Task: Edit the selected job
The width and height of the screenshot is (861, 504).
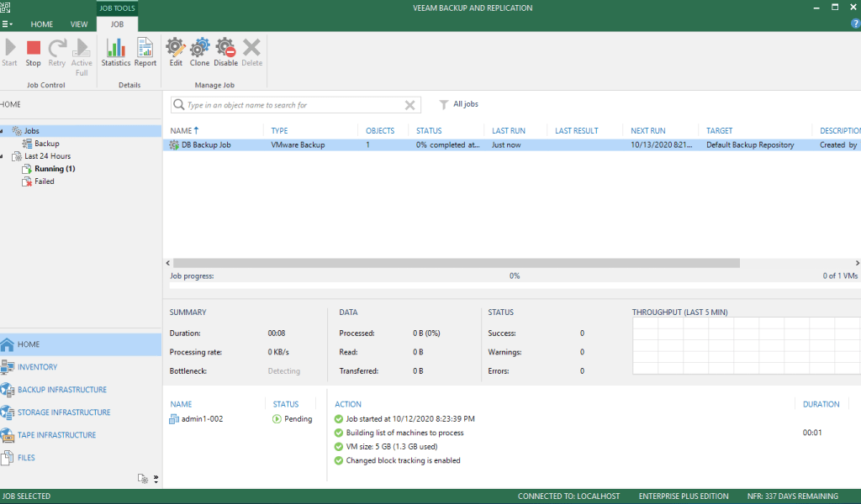Action: tap(175, 52)
